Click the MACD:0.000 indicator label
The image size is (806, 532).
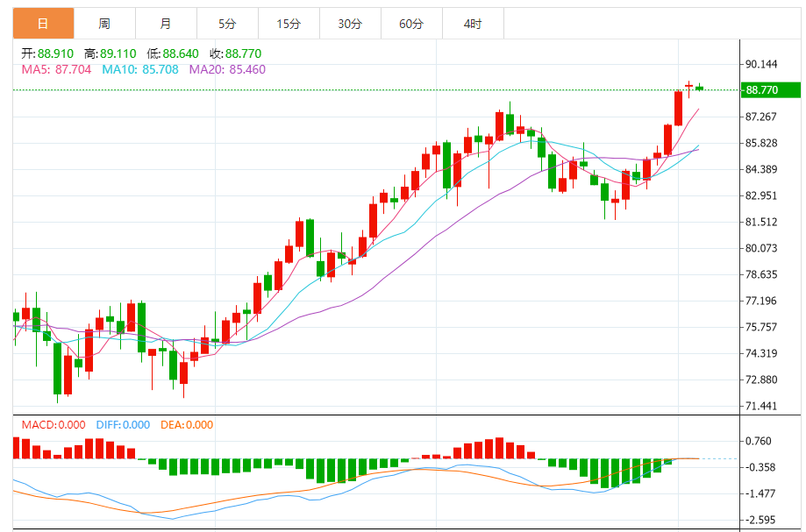[x=53, y=425]
